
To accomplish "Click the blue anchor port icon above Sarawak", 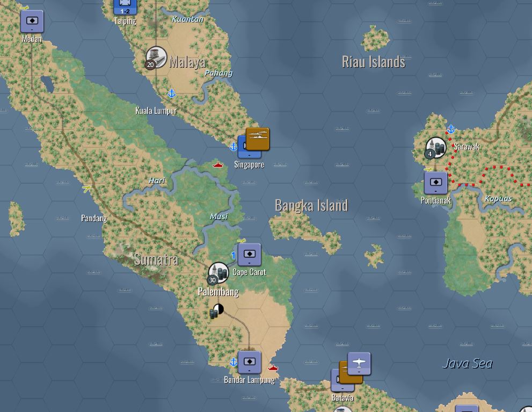I will click(451, 129).
